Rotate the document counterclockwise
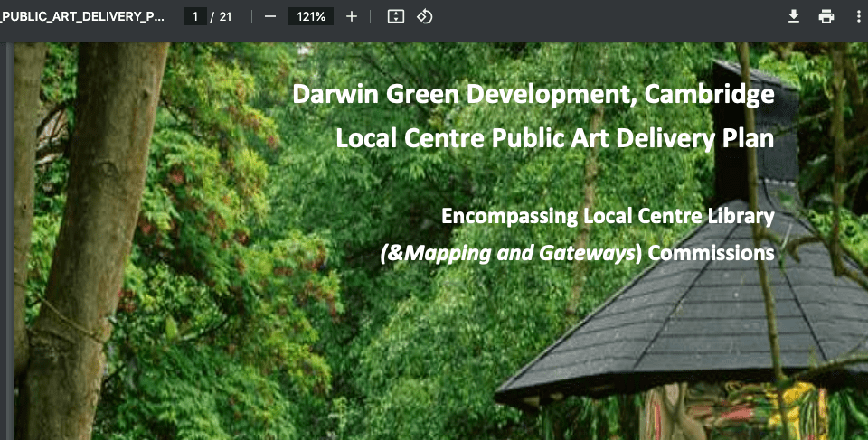868x440 pixels. pyautogui.click(x=424, y=16)
